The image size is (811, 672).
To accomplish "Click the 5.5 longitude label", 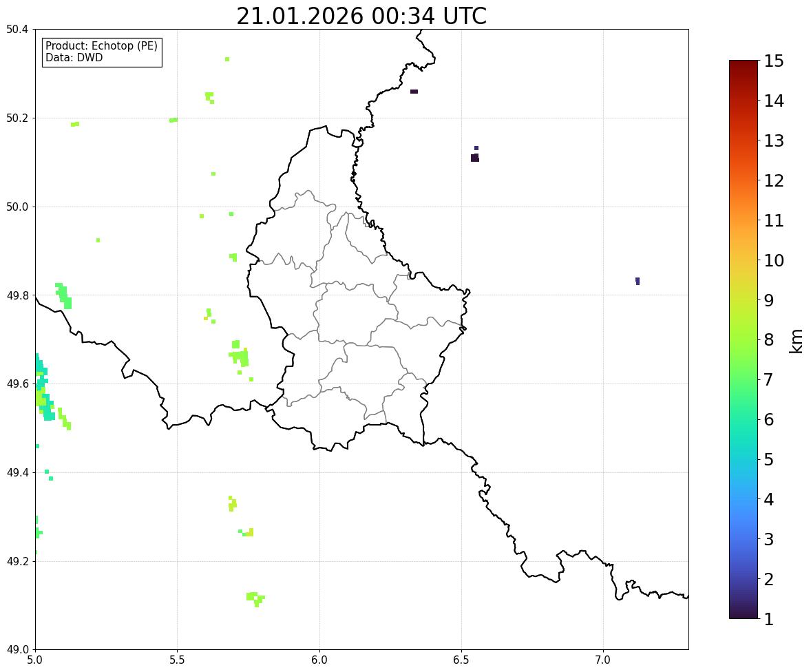I will point(177,660).
